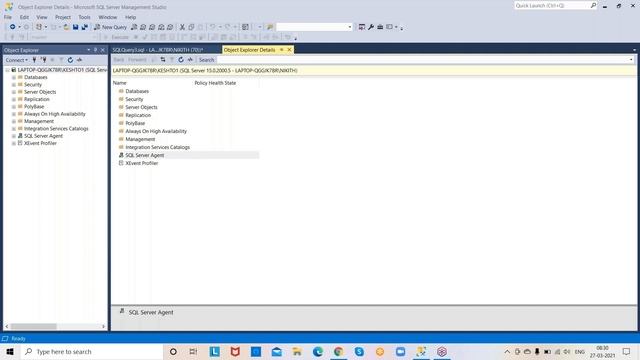Click Synchronize icon in Details toolbar
This screenshot has width=640, height=360.
coord(163,60)
